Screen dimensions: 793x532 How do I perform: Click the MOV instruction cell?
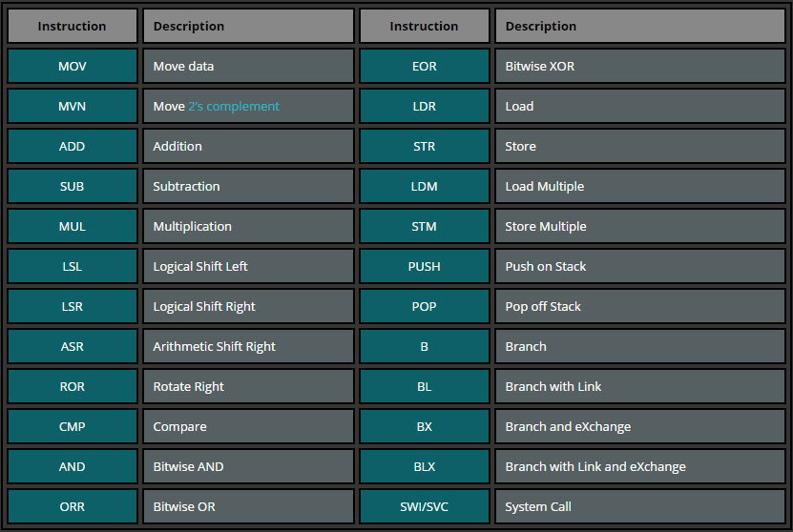tap(73, 67)
